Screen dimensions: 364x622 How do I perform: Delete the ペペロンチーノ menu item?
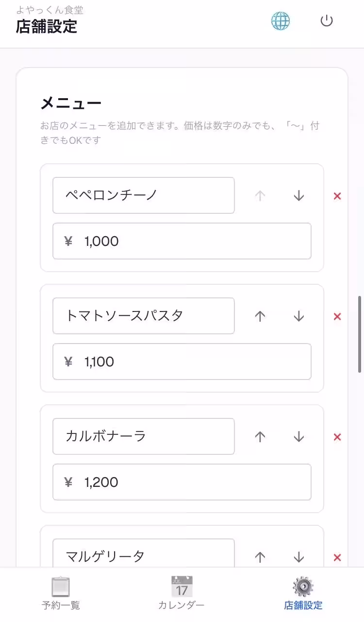point(337,196)
